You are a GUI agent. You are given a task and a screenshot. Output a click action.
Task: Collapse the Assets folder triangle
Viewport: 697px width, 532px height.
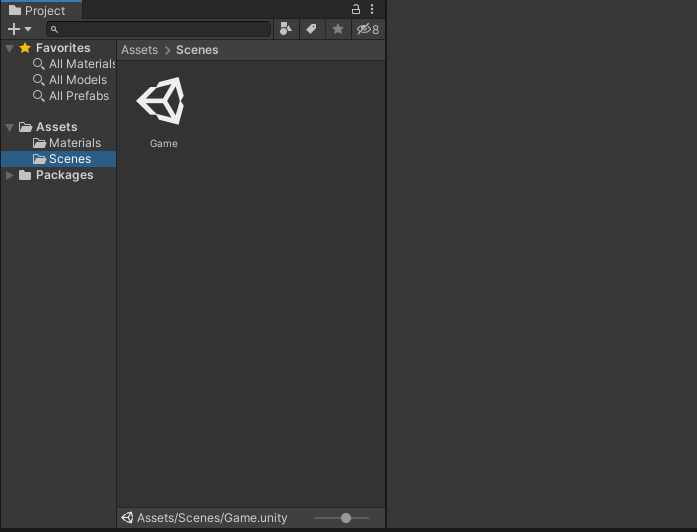click(9, 128)
